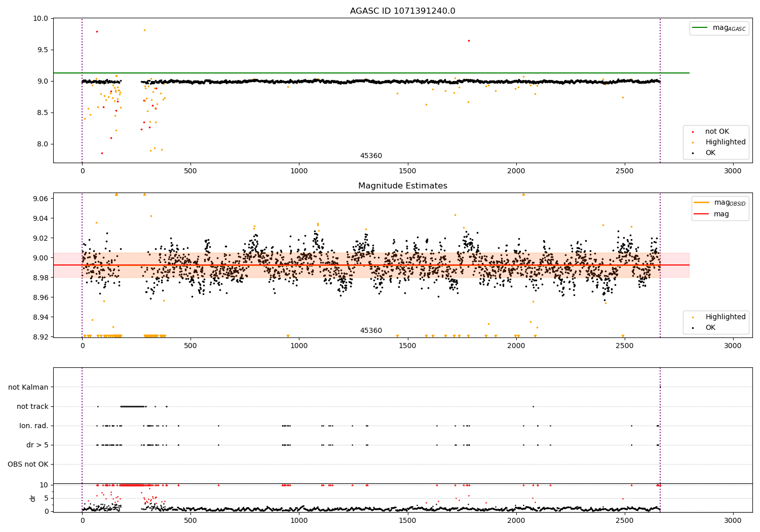Image resolution: width=760 pixels, height=532 pixels.
Task: Click the 9.04 y-axis tick label
Action: [x=40, y=218]
